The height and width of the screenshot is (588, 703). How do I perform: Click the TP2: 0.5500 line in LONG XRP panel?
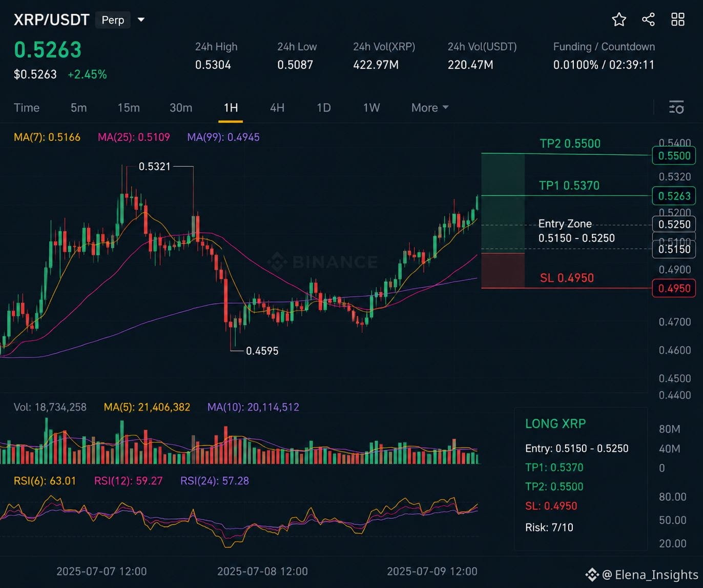[554, 486]
